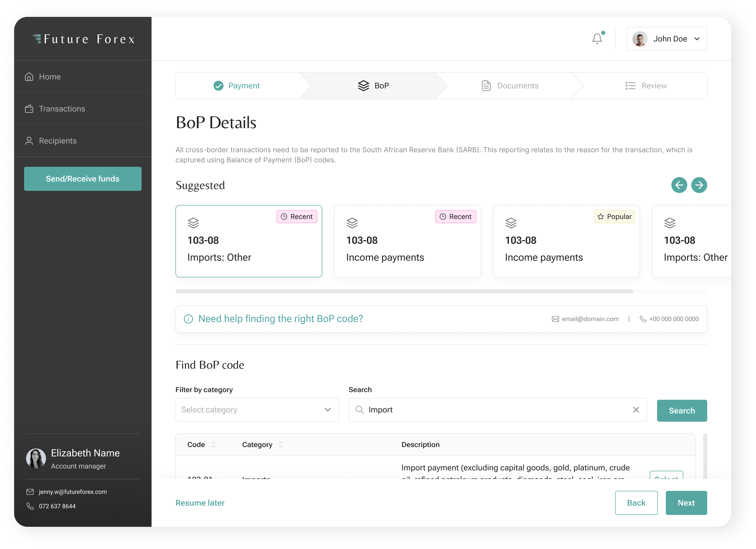Click the Recipients person icon
Screen dimensions: 756x549
pos(29,141)
